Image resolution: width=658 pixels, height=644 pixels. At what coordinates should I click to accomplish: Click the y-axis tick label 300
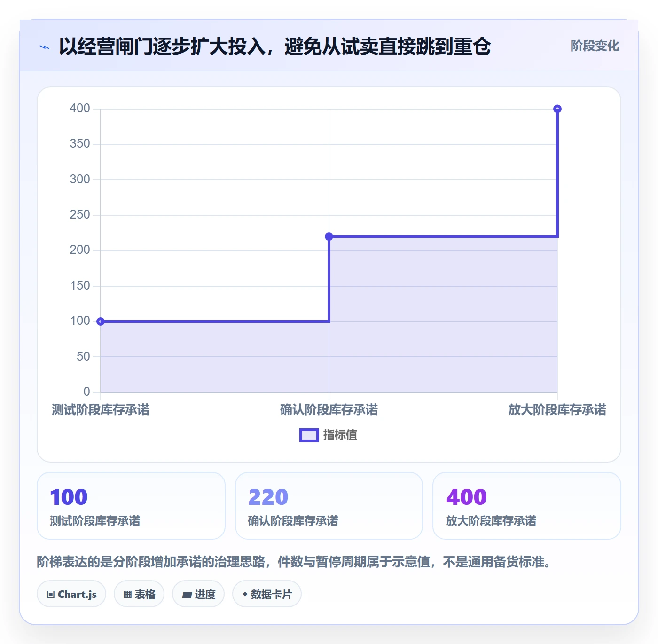[80, 180]
